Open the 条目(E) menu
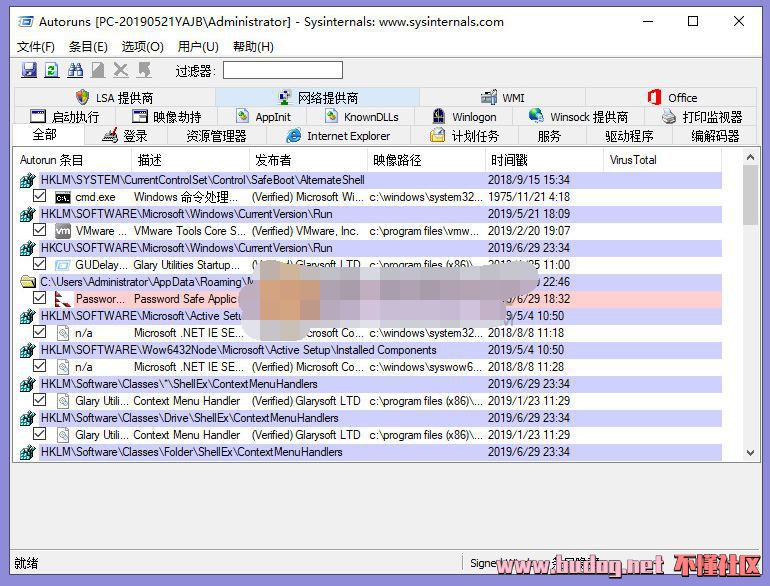This screenshot has height=586, width=770. coord(88,47)
